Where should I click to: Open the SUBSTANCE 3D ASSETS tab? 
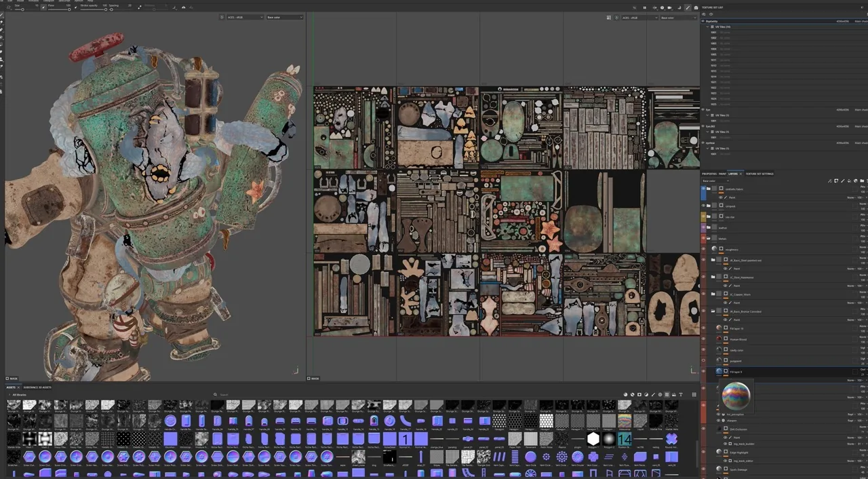pos(37,387)
